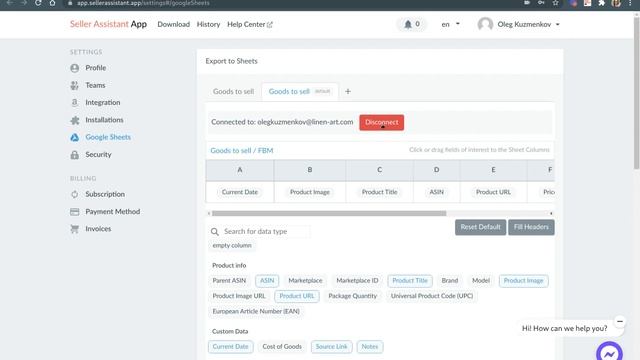Select the empty column chip
Screen dimensions: 640x360
(x=232, y=246)
